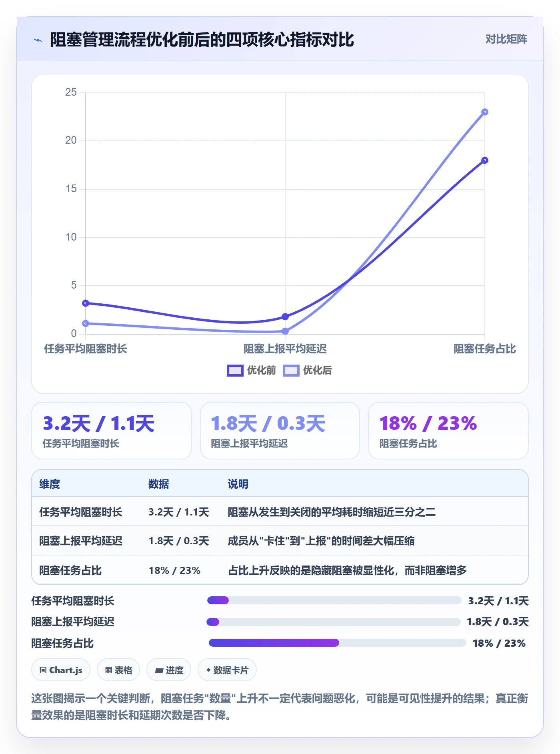Click the 维度 column header
The width and height of the screenshot is (560, 754).
pos(50,484)
